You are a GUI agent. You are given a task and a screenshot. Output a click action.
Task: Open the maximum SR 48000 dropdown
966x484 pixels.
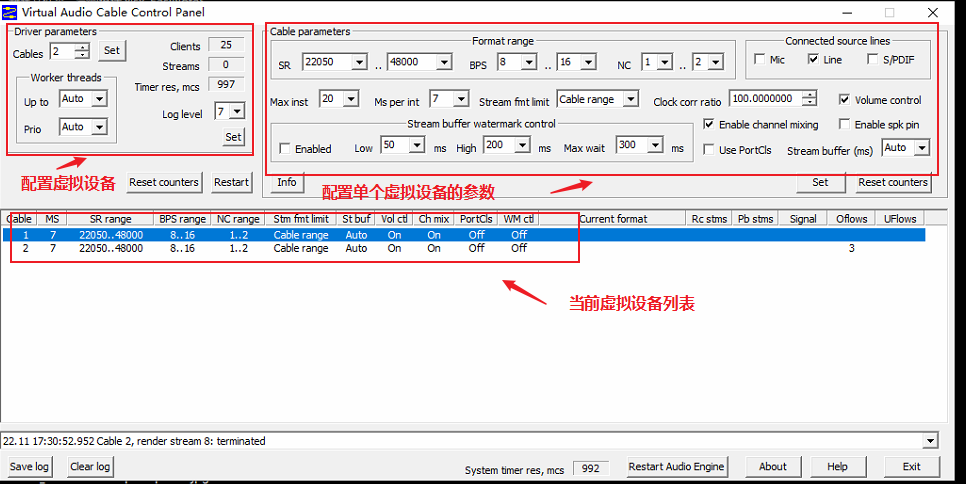pos(444,62)
